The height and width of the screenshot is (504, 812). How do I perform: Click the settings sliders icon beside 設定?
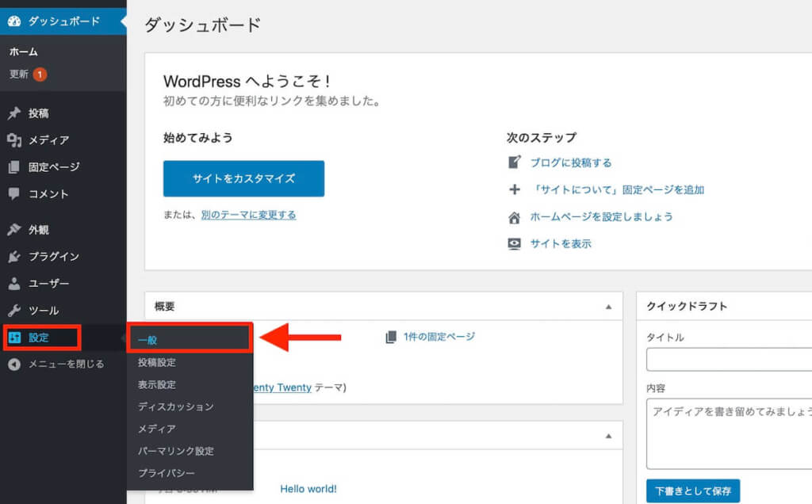tap(14, 338)
